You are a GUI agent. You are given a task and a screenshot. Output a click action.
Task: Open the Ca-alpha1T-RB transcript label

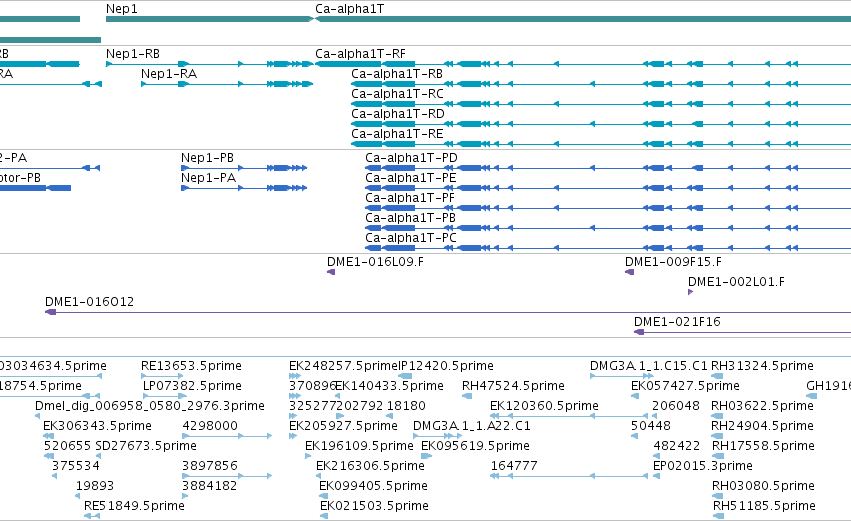coord(397,74)
